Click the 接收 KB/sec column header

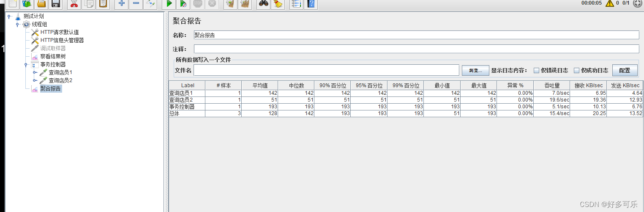pyautogui.click(x=588, y=85)
